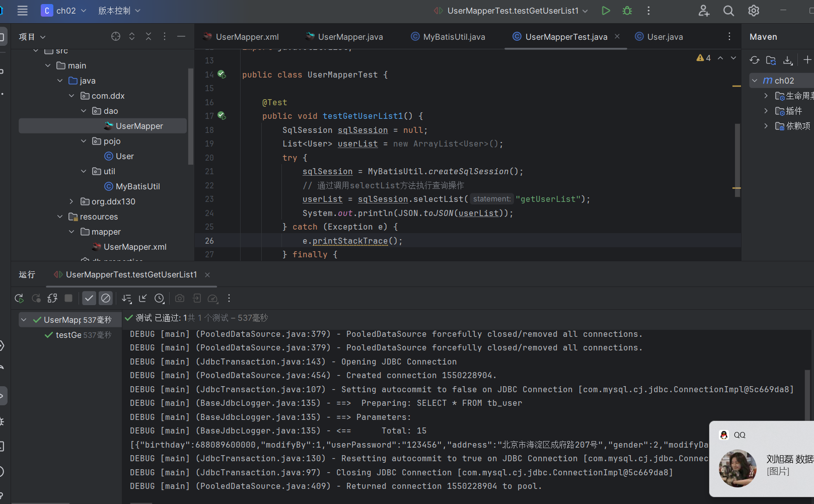Collapse the resources folder
Screen dimensions: 814x504
tap(60, 217)
